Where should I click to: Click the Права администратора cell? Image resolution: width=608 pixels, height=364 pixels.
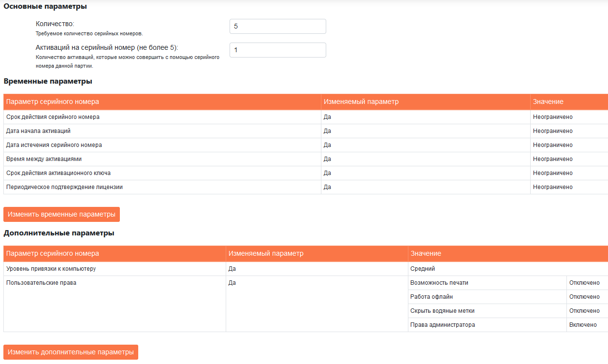click(487, 325)
